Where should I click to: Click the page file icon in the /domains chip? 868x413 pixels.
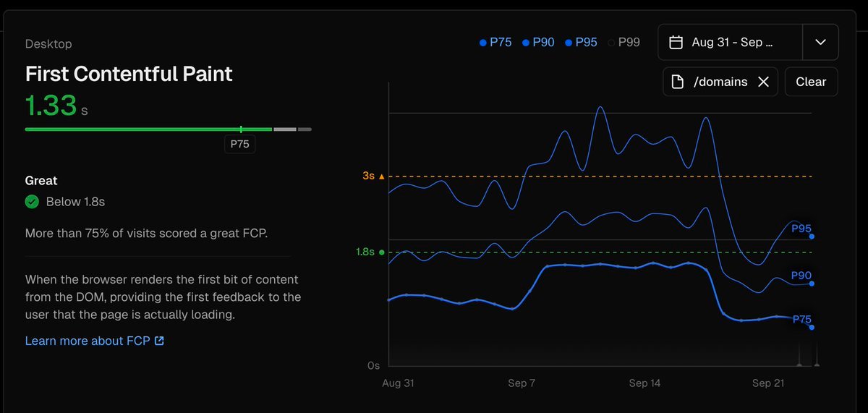tap(678, 82)
